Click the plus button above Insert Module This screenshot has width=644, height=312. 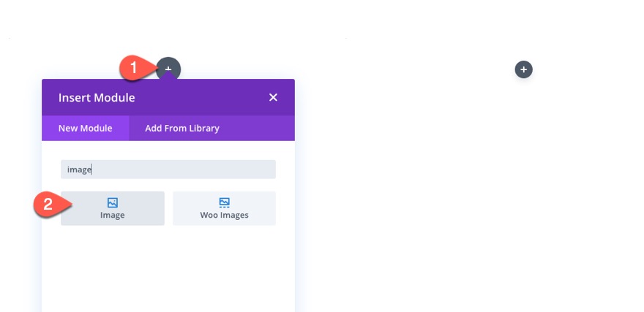(168, 69)
